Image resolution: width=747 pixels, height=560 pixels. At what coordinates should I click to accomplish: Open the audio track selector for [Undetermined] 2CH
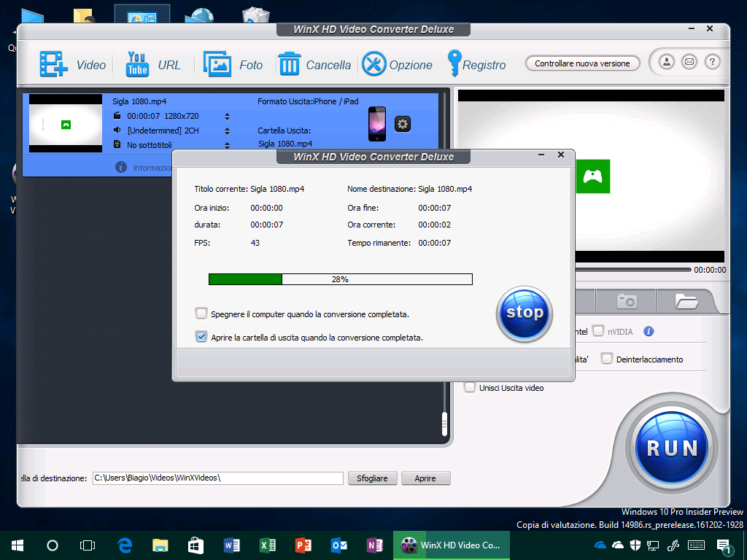[x=228, y=131]
